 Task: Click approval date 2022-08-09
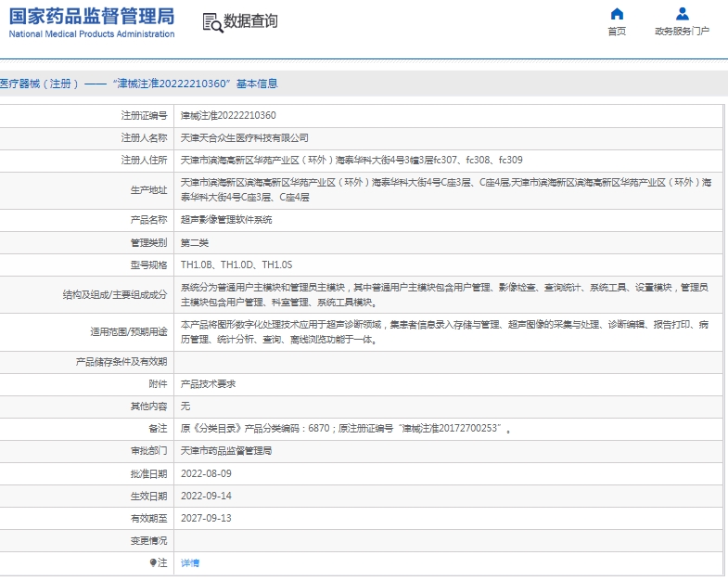point(206,473)
